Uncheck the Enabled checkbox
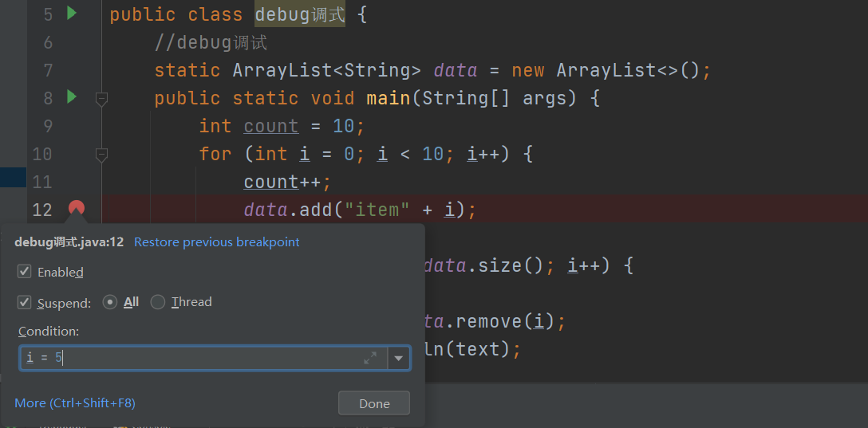 tap(25, 272)
